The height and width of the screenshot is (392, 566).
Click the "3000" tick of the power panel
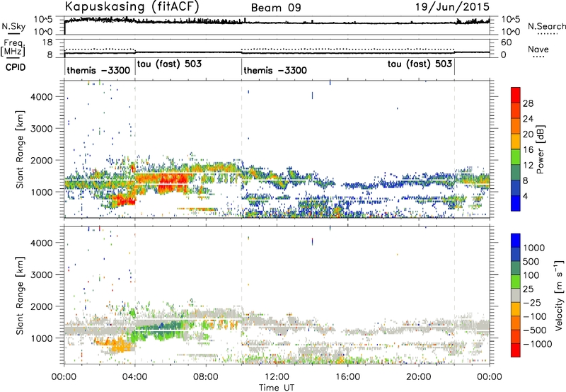[42, 129]
